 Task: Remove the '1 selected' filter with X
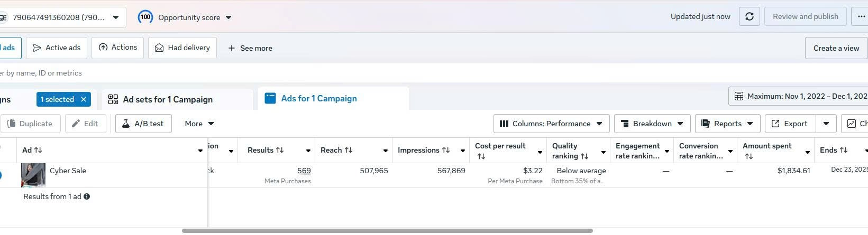(x=84, y=99)
